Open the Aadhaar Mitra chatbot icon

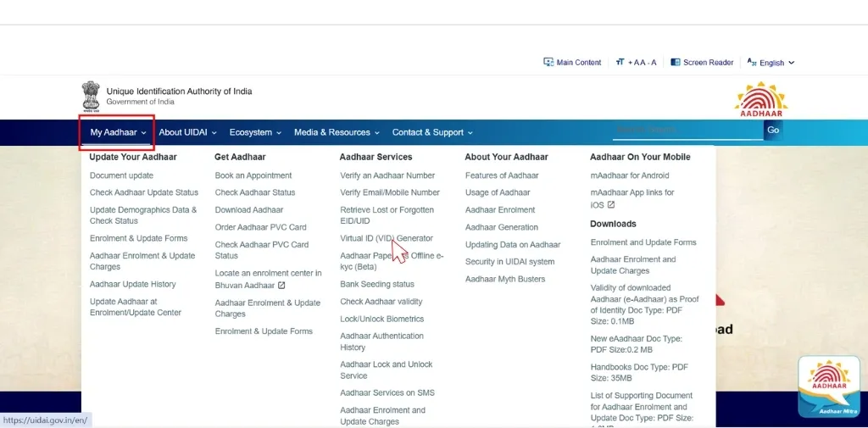click(829, 386)
